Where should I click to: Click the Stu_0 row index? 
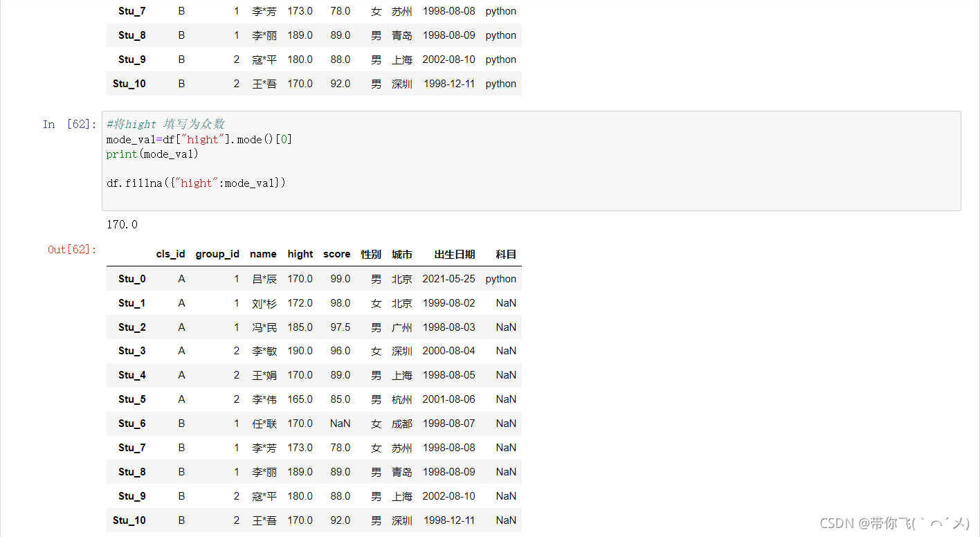pos(132,279)
